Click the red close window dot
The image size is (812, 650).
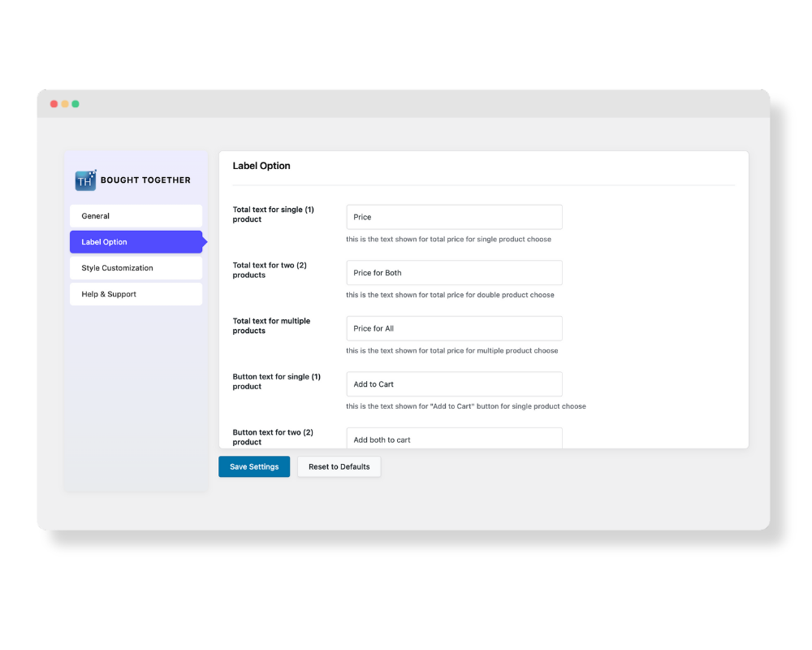54,104
